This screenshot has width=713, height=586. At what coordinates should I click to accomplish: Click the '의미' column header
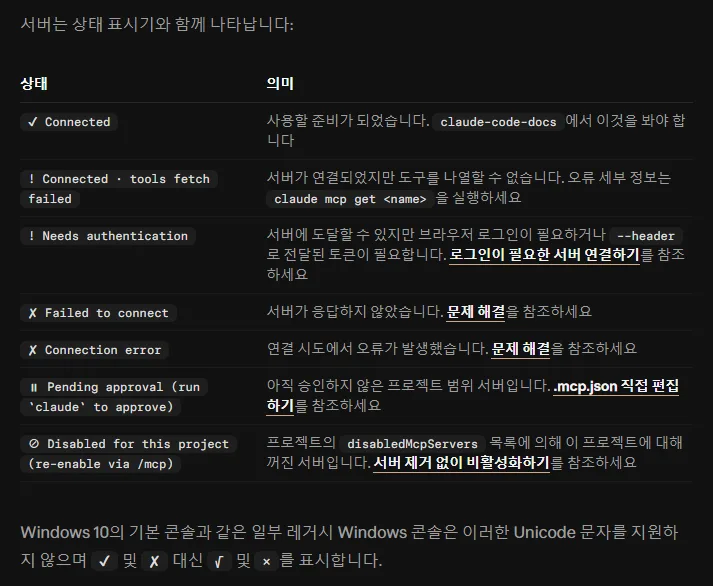[280, 84]
